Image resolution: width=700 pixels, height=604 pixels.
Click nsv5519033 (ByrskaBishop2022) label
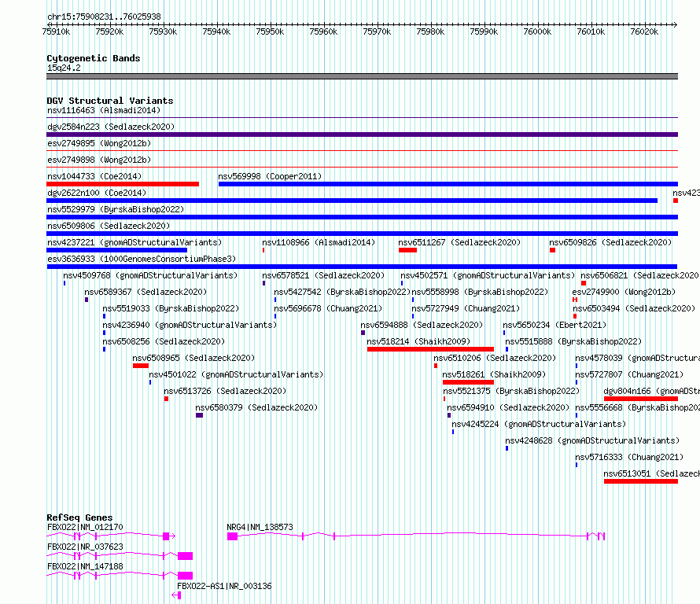coord(171,308)
